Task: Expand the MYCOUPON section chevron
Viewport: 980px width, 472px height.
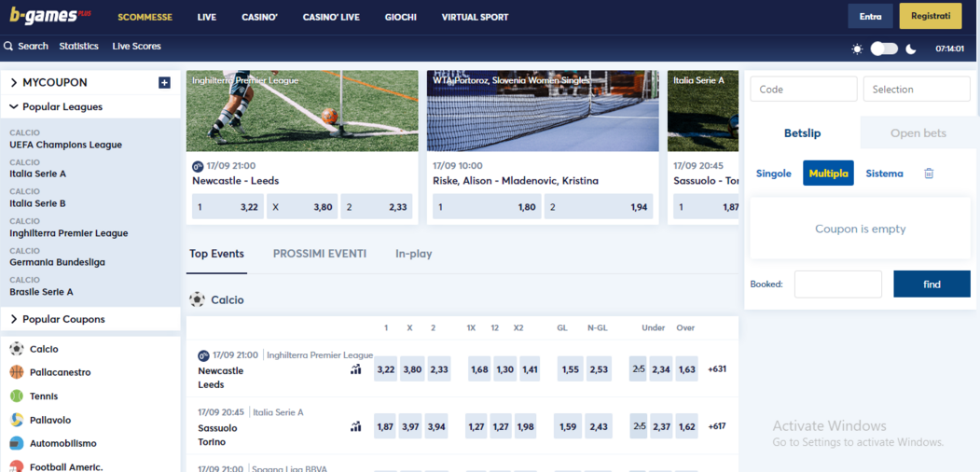Action: (x=14, y=83)
